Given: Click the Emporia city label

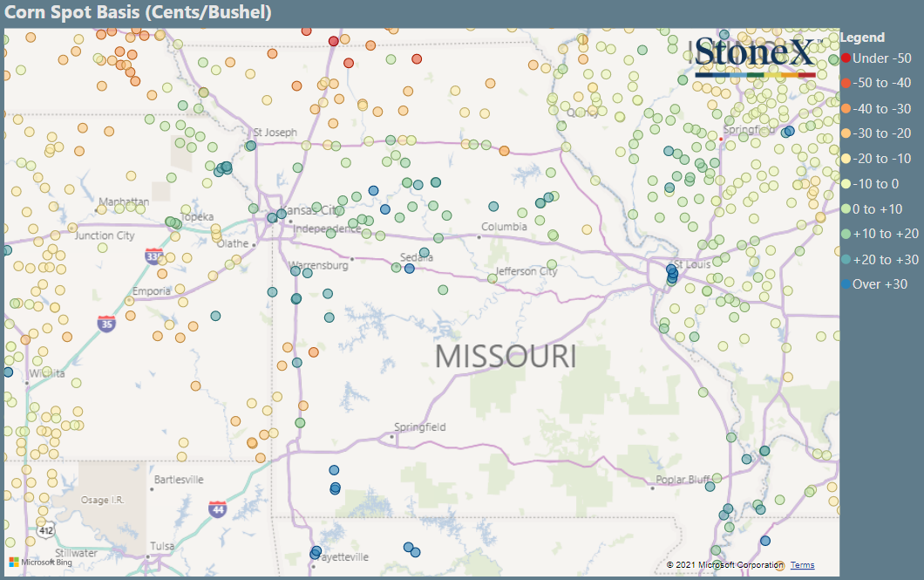Looking at the screenshot, I should coord(152,291).
